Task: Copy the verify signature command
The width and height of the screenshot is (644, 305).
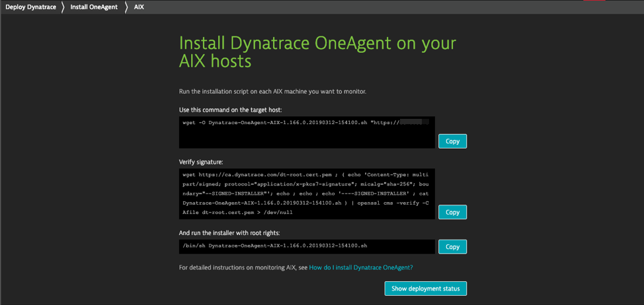Action: 452,212
